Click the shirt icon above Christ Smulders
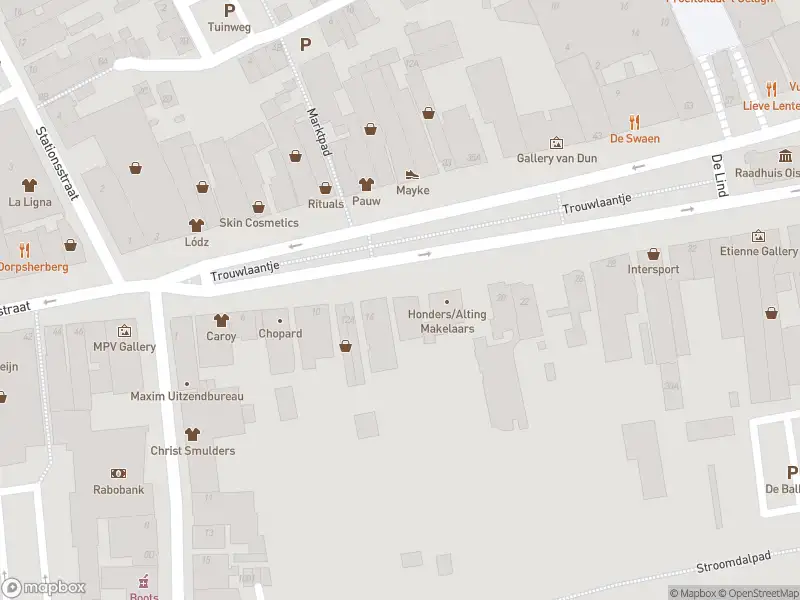The height and width of the screenshot is (600, 800). coord(192,434)
